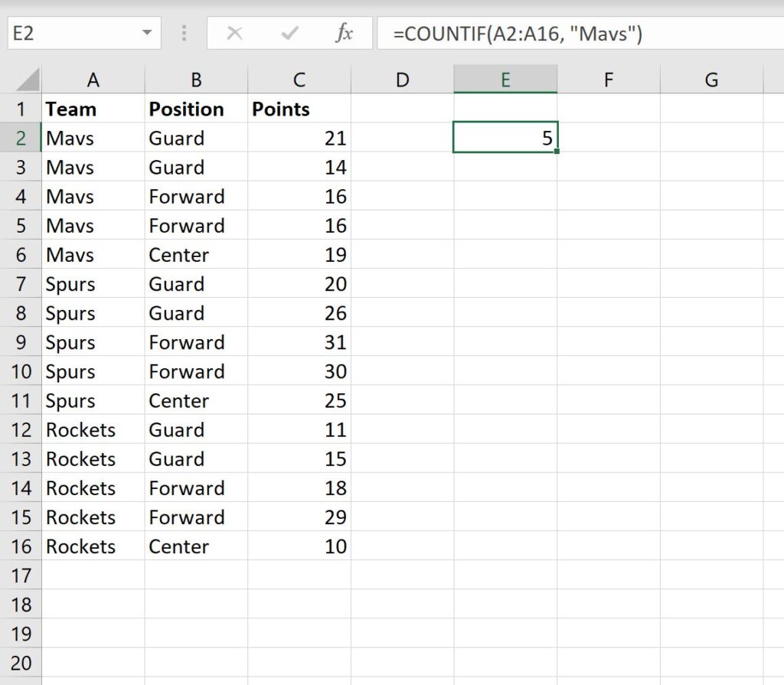Select row 16 header
Viewport: 784px width, 685px height.
tap(21, 546)
